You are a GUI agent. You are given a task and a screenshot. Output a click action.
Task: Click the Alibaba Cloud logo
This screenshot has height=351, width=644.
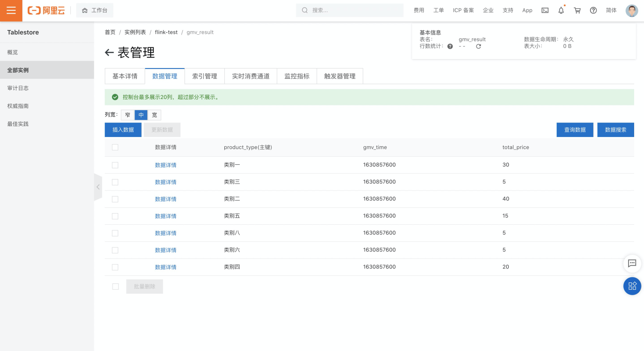(46, 11)
